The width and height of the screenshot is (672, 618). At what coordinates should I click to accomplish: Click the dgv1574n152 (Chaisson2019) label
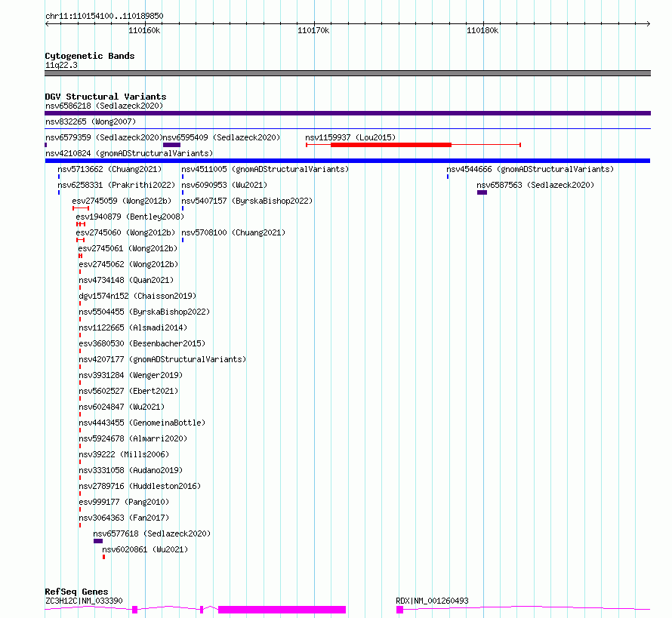[x=137, y=296]
